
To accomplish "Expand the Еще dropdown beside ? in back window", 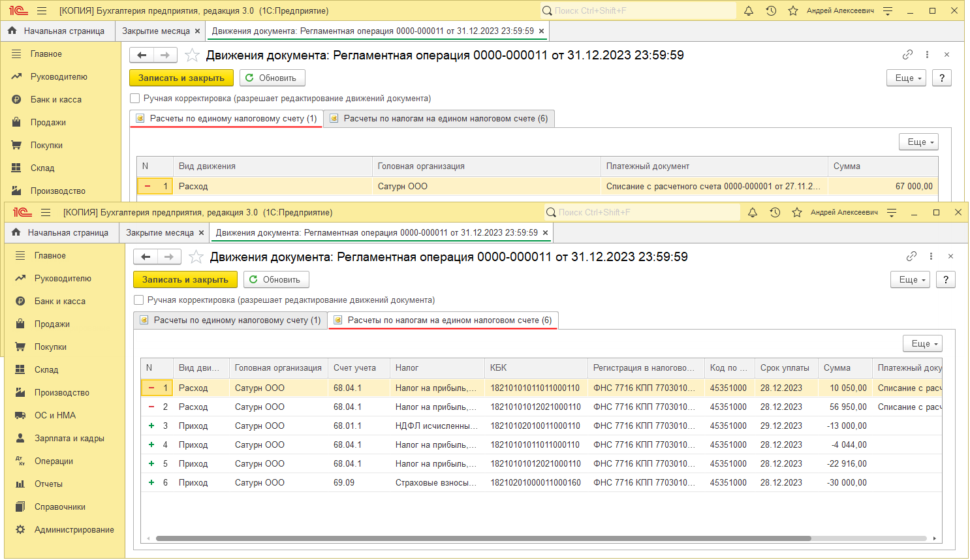I will pyautogui.click(x=906, y=78).
